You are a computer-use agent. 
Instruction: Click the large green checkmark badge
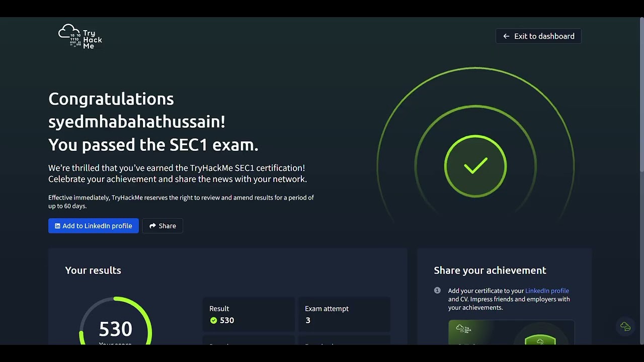[475, 166]
